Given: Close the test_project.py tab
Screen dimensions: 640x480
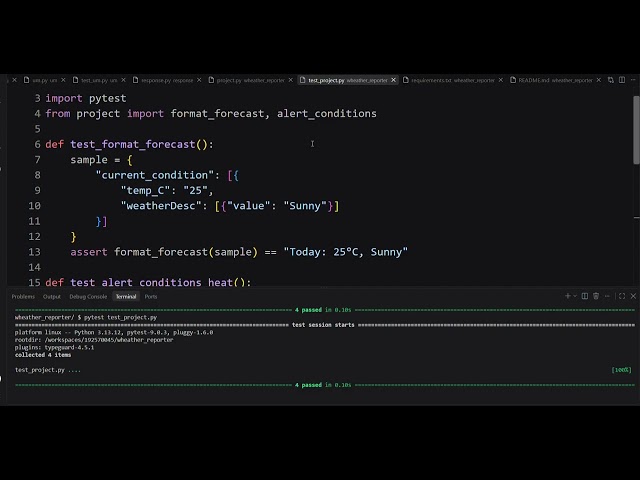Looking at the screenshot, I should coord(393,80).
